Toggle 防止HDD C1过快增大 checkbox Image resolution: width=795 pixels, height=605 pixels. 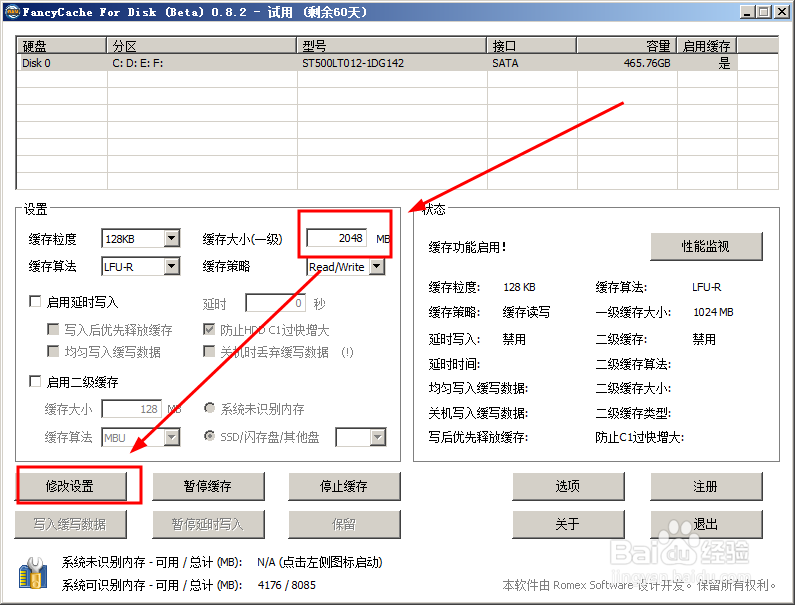coord(208,330)
